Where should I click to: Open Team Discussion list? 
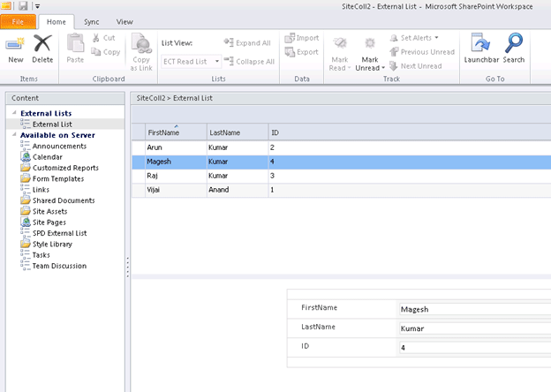tap(59, 266)
